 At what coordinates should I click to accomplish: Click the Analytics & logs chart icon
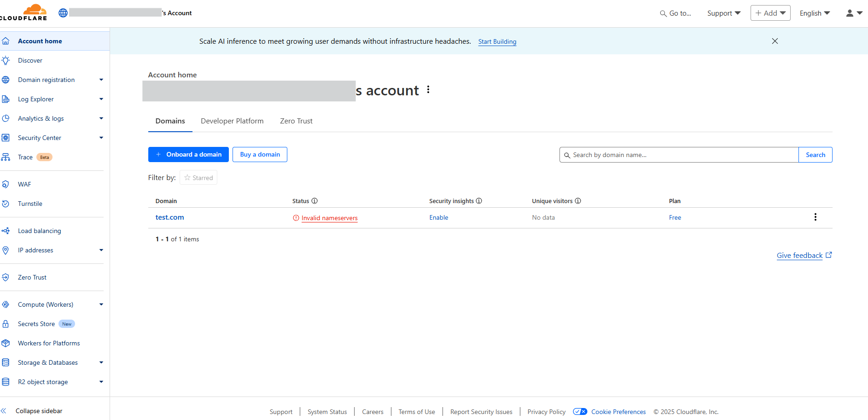(6, 118)
